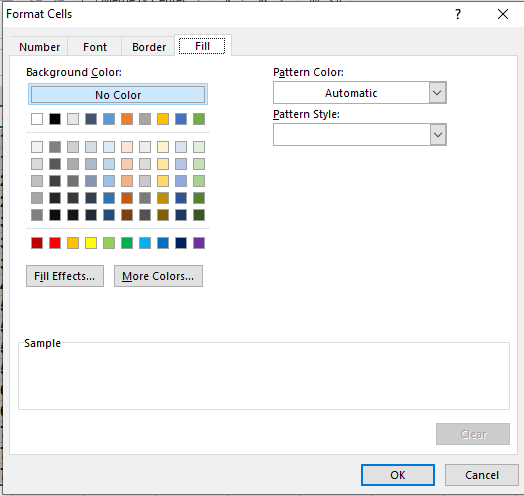Open the Fill Effects dialog
524x496 pixels.
click(x=65, y=276)
